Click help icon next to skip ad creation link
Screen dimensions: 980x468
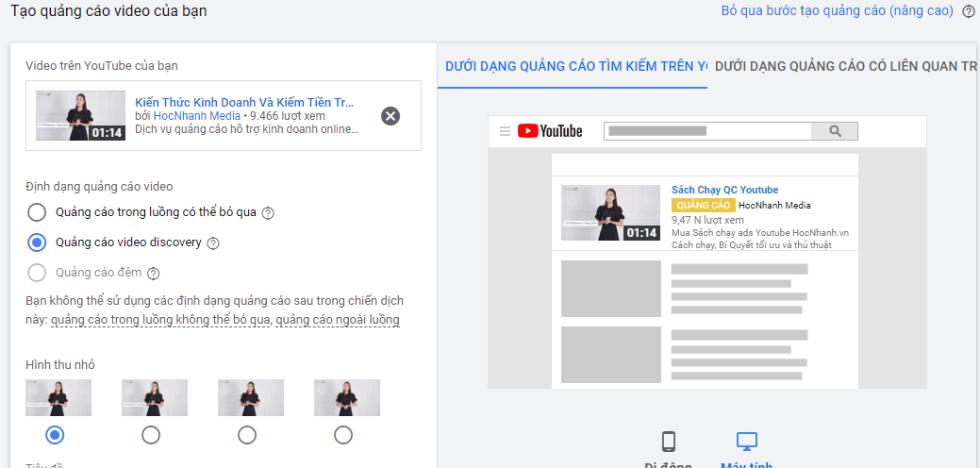pyautogui.click(x=968, y=12)
